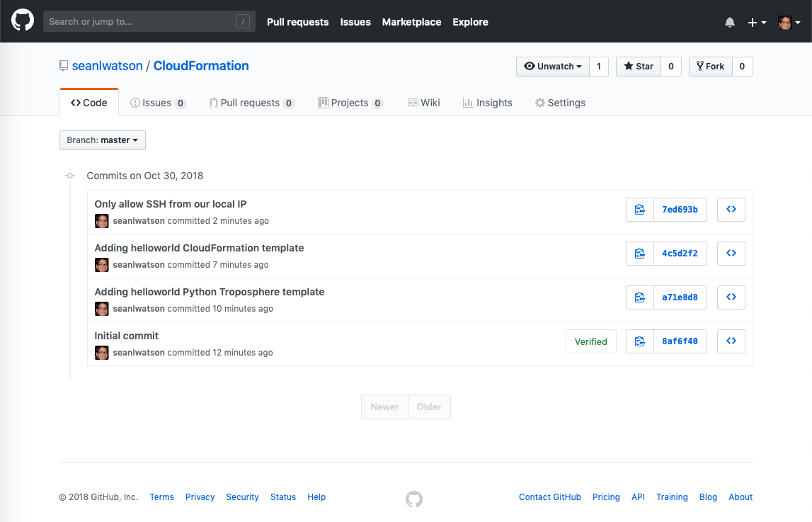Open commit Adding helloworld Python Troposphere template
The height and width of the screenshot is (522, 812).
point(210,292)
